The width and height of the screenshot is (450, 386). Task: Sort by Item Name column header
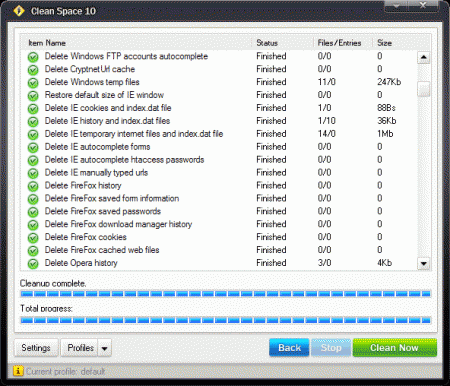click(x=47, y=43)
